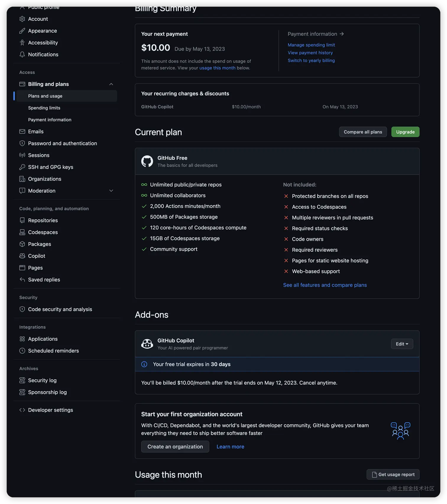The width and height of the screenshot is (447, 504).
Task: Click Create an organization button
Action: pos(175,447)
